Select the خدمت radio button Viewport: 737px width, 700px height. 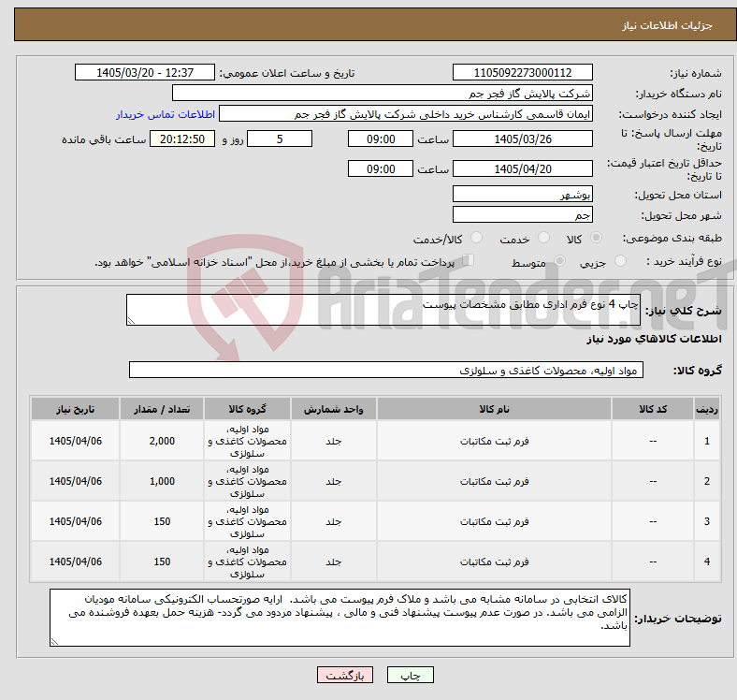point(543,238)
